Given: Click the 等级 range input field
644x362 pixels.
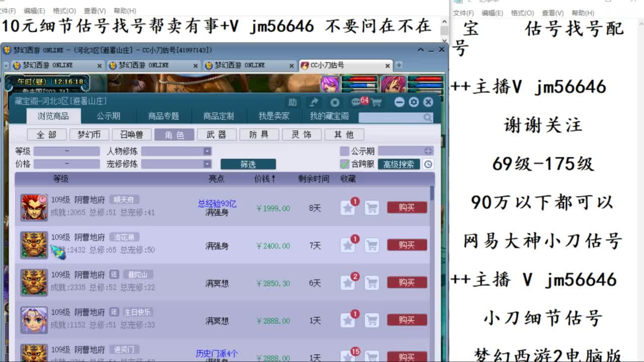Looking at the screenshot, I should (x=67, y=151).
